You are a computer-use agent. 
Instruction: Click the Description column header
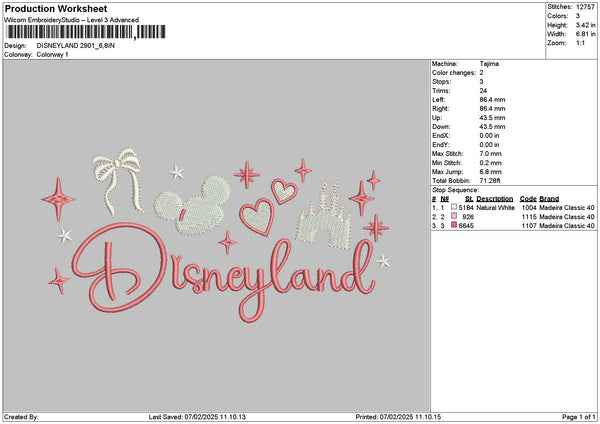click(495, 198)
